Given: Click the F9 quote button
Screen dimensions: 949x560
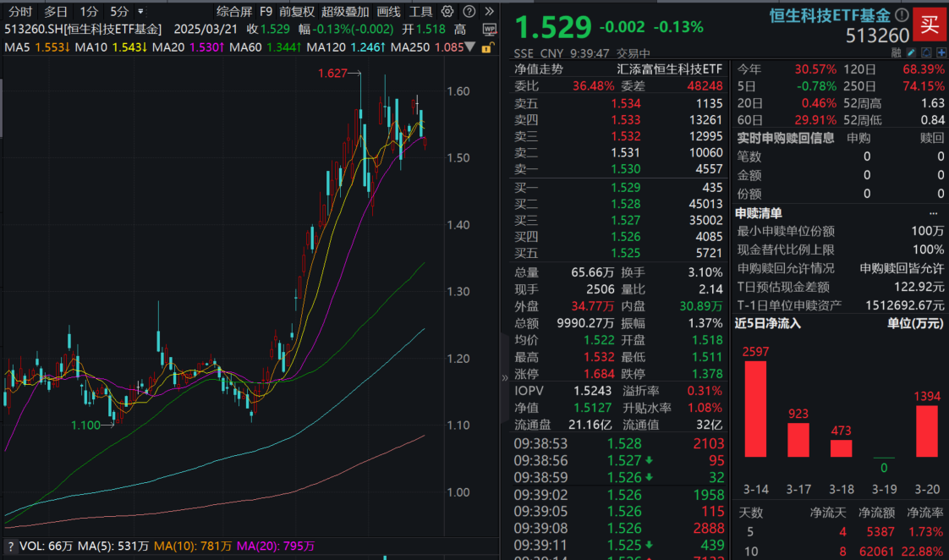Looking at the screenshot, I should 267,13.
